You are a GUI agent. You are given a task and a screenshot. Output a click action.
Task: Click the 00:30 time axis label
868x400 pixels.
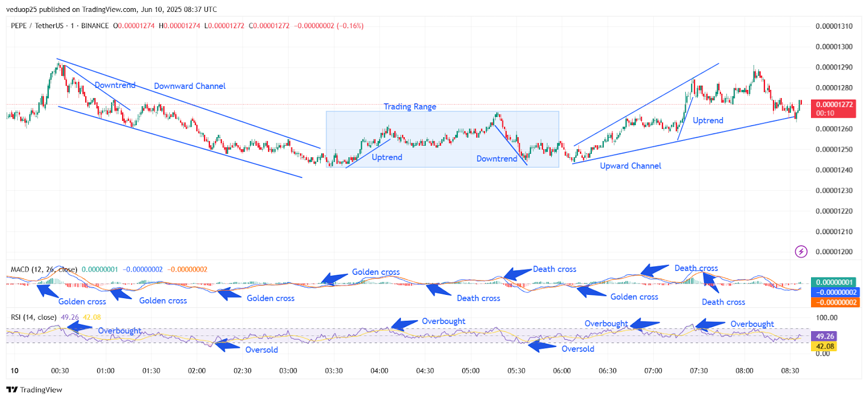click(x=60, y=371)
